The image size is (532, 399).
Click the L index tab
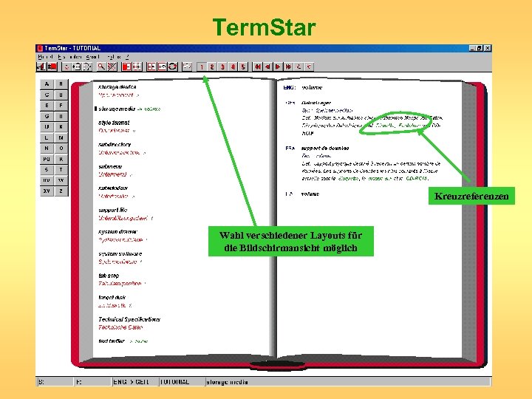tap(47, 137)
